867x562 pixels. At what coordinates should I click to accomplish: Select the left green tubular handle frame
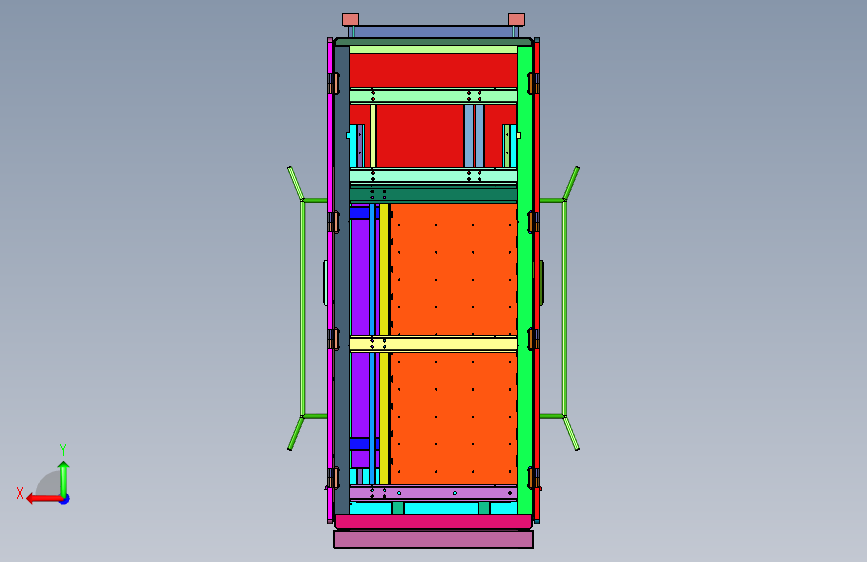click(x=303, y=308)
